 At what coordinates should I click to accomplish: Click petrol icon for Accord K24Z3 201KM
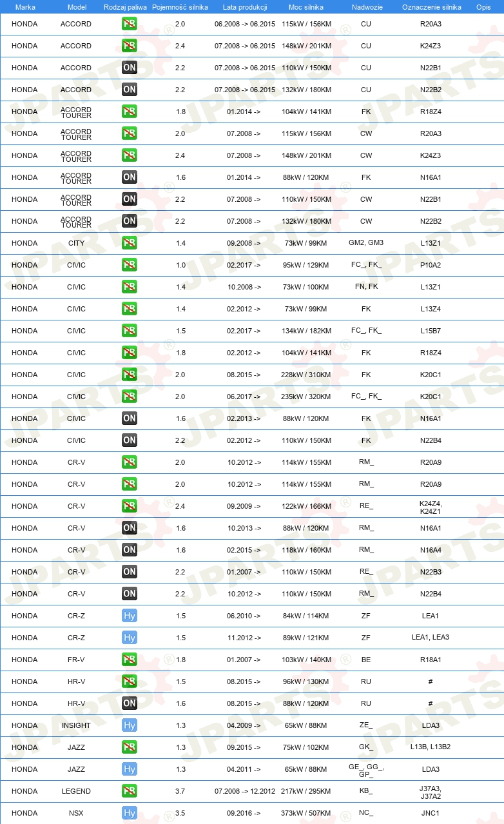tap(130, 46)
